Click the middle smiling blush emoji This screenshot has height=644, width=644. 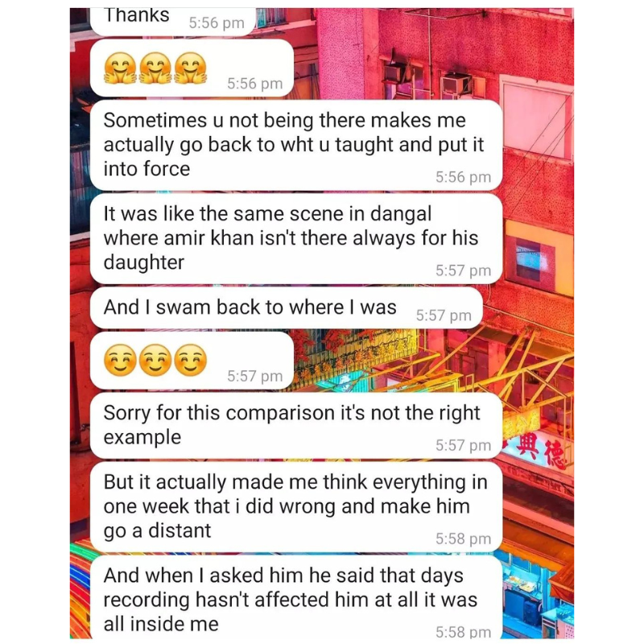pos(155,360)
